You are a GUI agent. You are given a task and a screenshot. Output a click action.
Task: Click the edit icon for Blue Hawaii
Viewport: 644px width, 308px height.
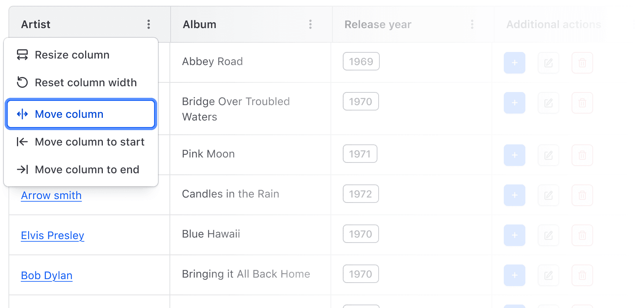pos(548,235)
